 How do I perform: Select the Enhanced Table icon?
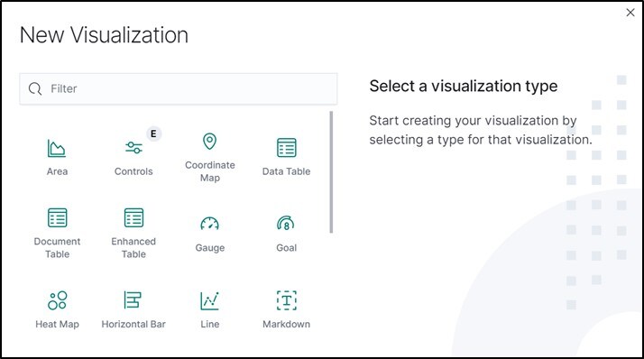tap(133, 217)
